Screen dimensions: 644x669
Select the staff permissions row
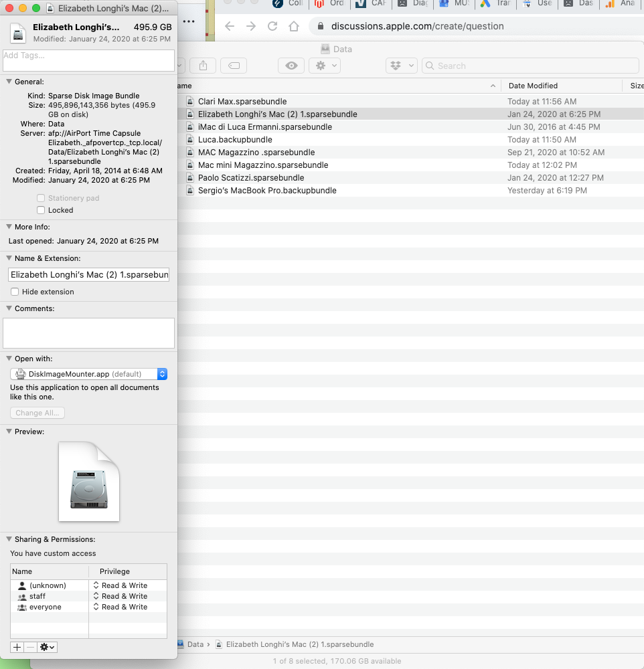(88, 596)
